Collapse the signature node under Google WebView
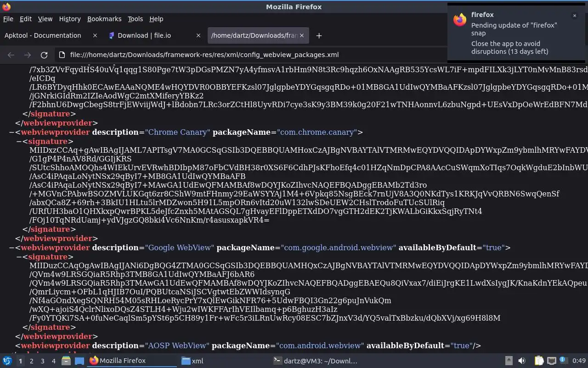The image size is (588, 368). click(19, 257)
